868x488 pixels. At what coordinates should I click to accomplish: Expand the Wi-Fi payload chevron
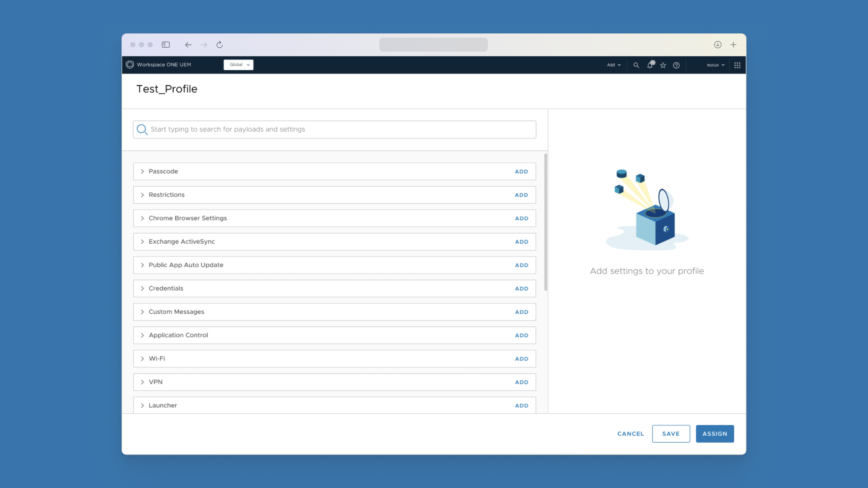[x=142, y=359]
